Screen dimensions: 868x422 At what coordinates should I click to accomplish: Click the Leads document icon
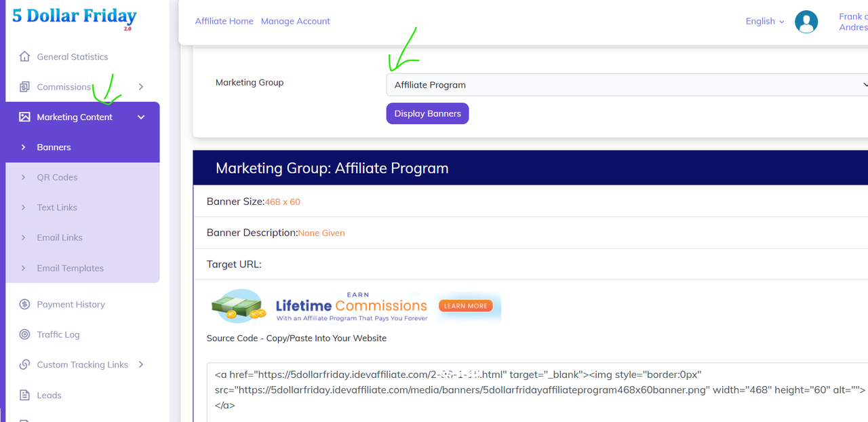click(24, 395)
